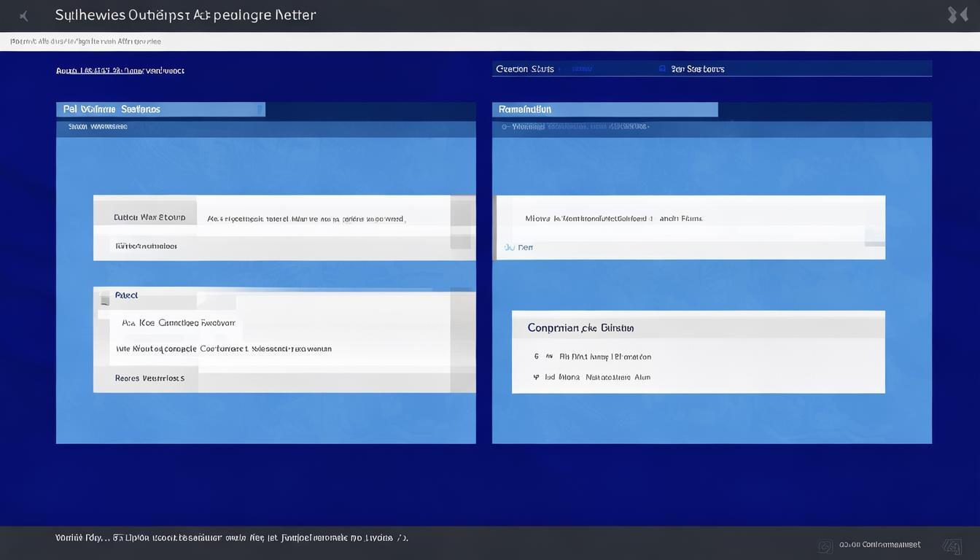Viewport: 980px width, 560px height.
Task: Click the status bar icon at bottom-left of footer label
Action: click(825, 545)
